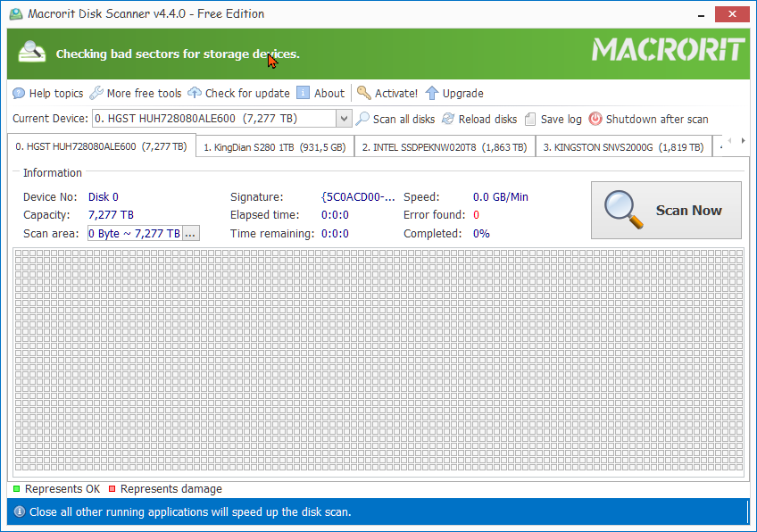
Task: Click the Help topics label
Action: click(56, 93)
